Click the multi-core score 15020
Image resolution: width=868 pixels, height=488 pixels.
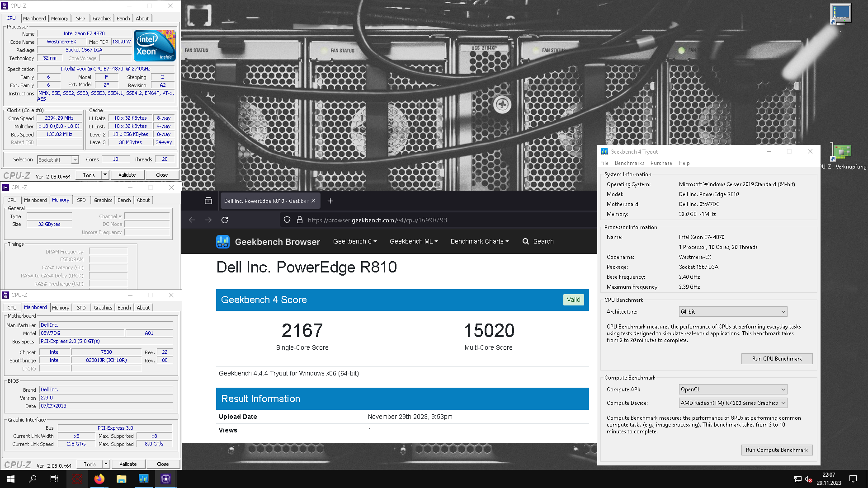[489, 331]
